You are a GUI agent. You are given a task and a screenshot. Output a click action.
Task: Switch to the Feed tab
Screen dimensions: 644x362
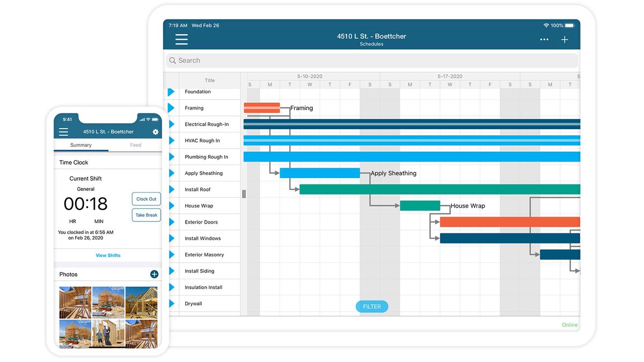click(x=135, y=145)
